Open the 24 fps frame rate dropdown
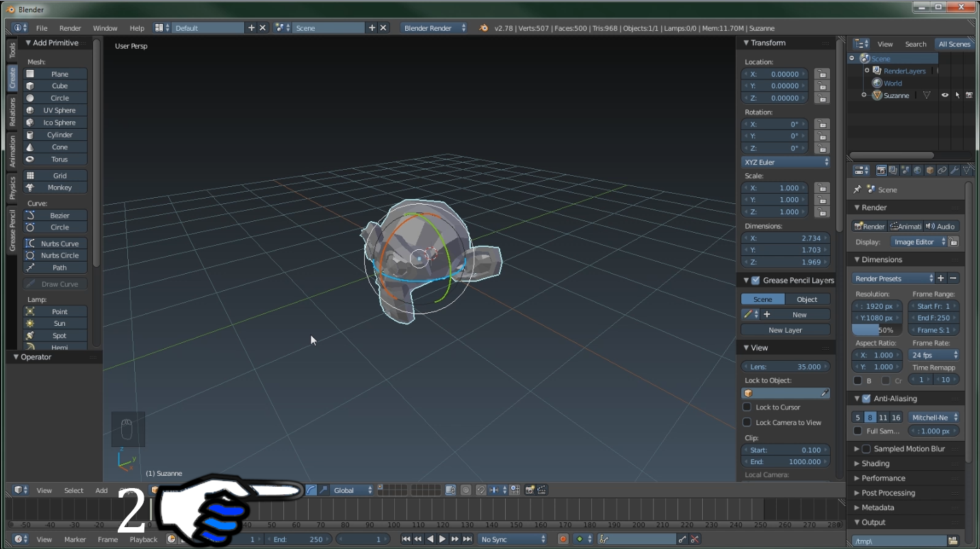The image size is (980, 549). 934,355
